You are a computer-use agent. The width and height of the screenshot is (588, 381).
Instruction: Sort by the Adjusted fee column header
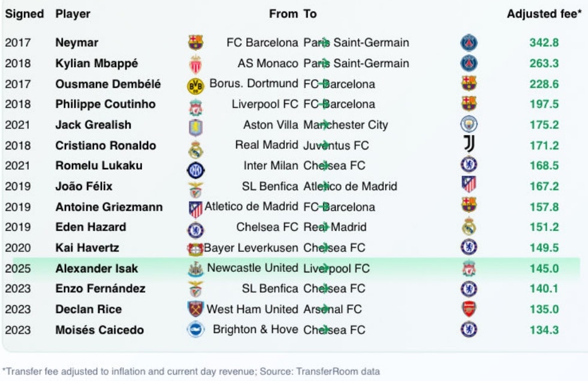(x=544, y=14)
